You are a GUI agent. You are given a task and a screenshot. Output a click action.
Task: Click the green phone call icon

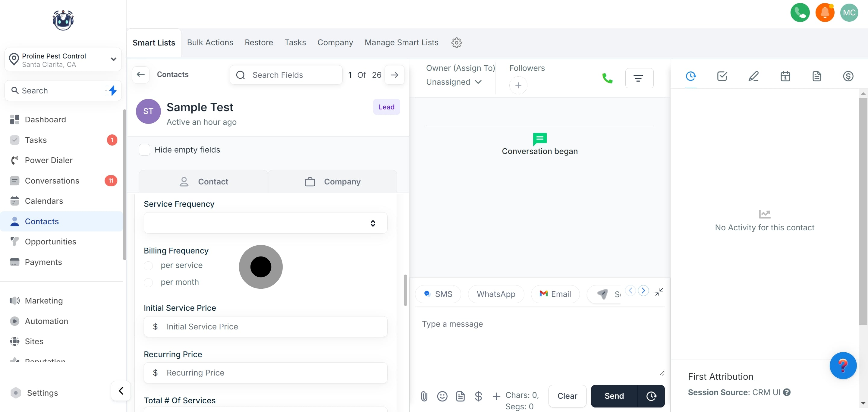pos(607,78)
